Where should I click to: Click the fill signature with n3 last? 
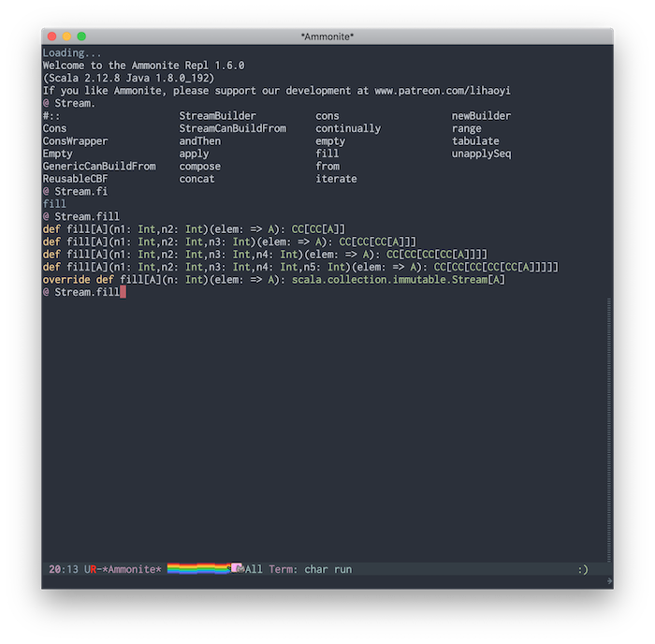point(229,241)
